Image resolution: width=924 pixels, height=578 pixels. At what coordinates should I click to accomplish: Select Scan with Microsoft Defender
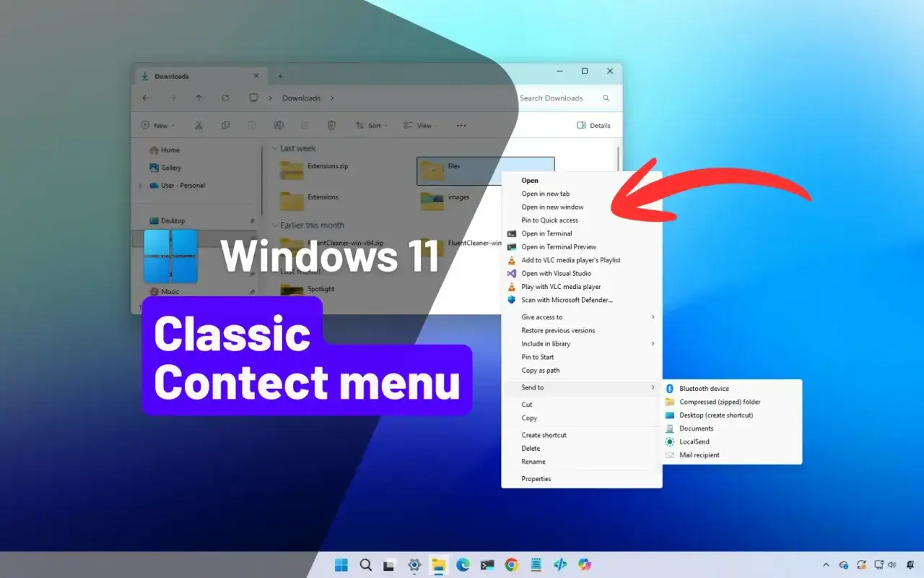582,300
